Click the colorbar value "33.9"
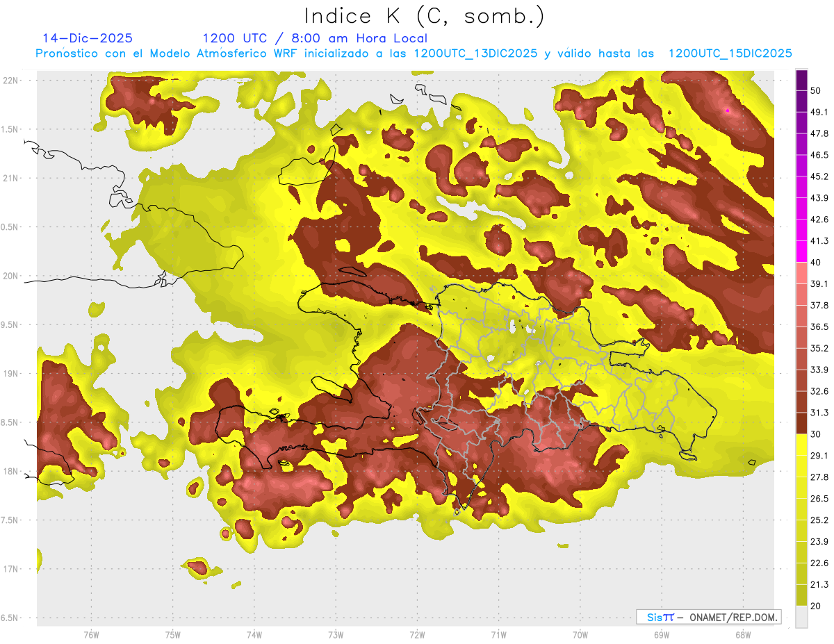 [819, 370]
